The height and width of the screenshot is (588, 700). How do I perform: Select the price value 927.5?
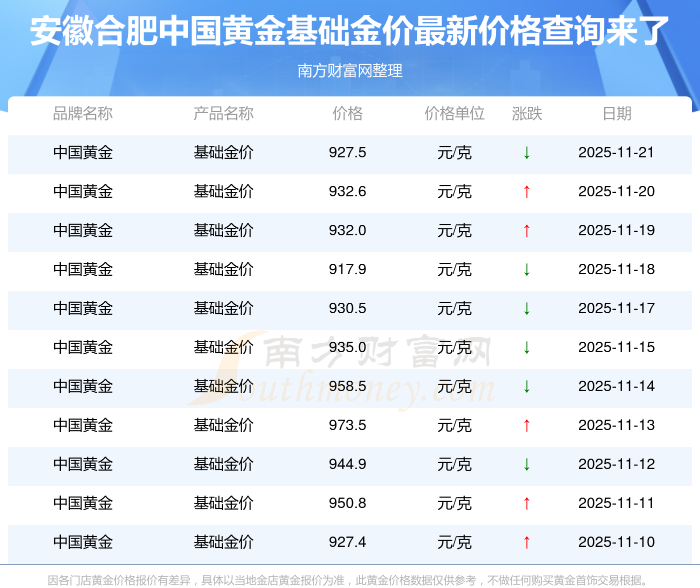click(347, 152)
